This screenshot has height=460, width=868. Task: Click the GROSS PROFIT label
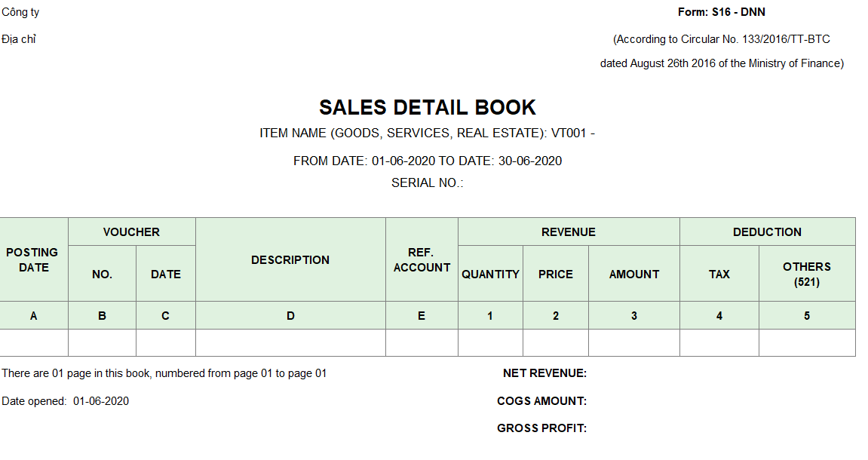pyautogui.click(x=541, y=428)
